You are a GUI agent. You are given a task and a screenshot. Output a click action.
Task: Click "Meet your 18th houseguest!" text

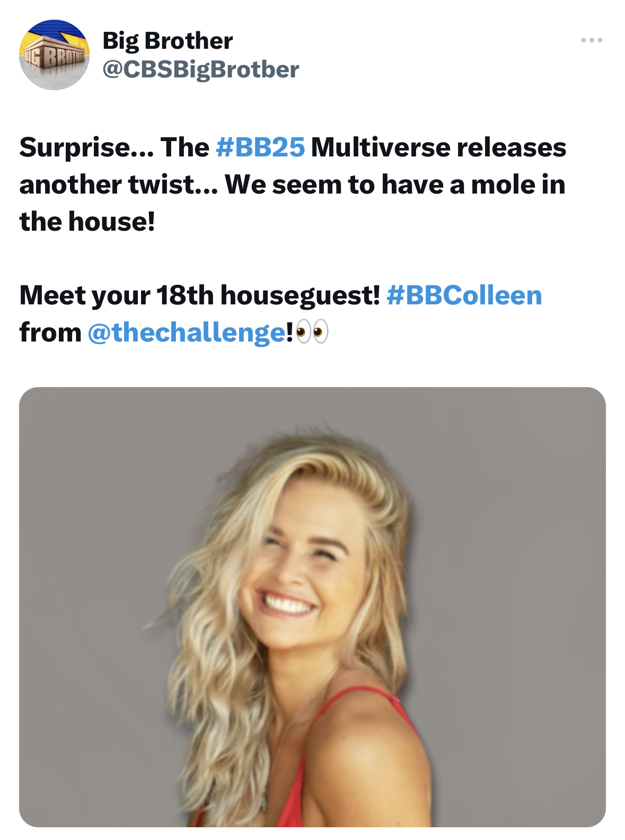tap(200, 295)
